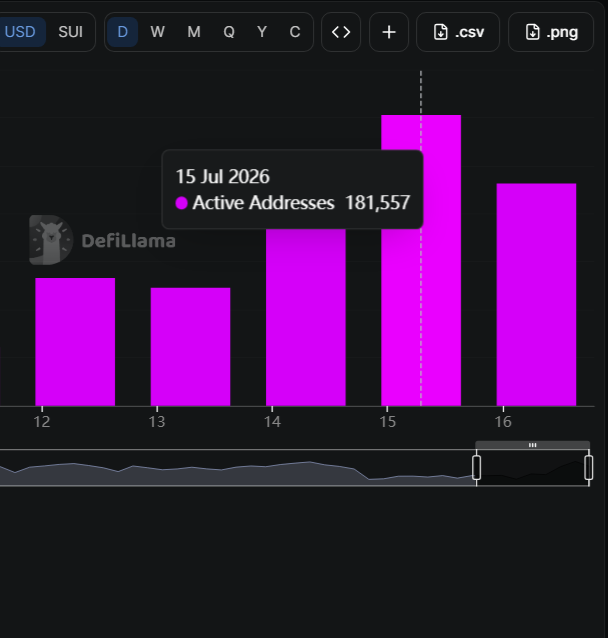The image size is (608, 638).
Task: Click the 16 x-axis label
Action: [x=503, y=422]
